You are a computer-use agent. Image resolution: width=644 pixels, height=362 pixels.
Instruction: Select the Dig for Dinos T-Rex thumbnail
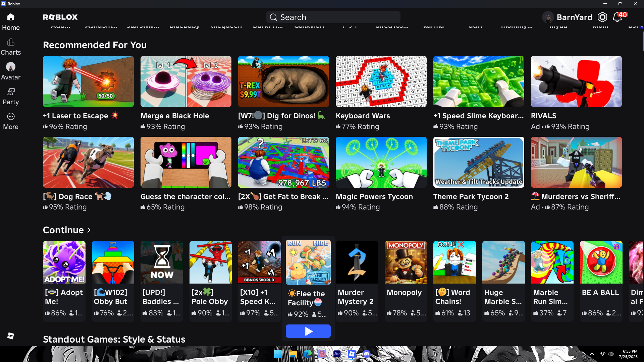pos(283,81)
